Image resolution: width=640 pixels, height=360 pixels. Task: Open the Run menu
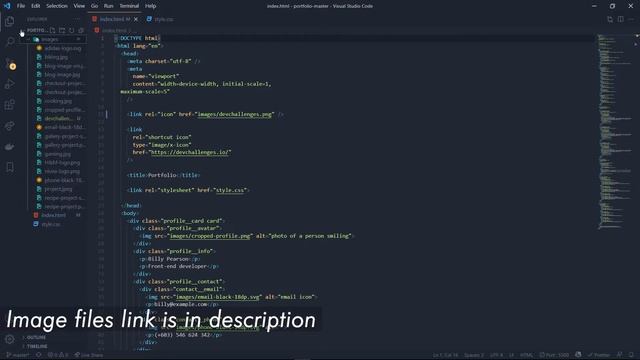coord(109,6)
